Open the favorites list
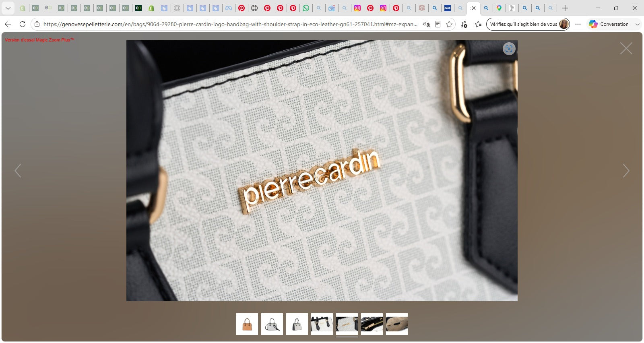The image size is (644, 343). (x=478, y=24)
